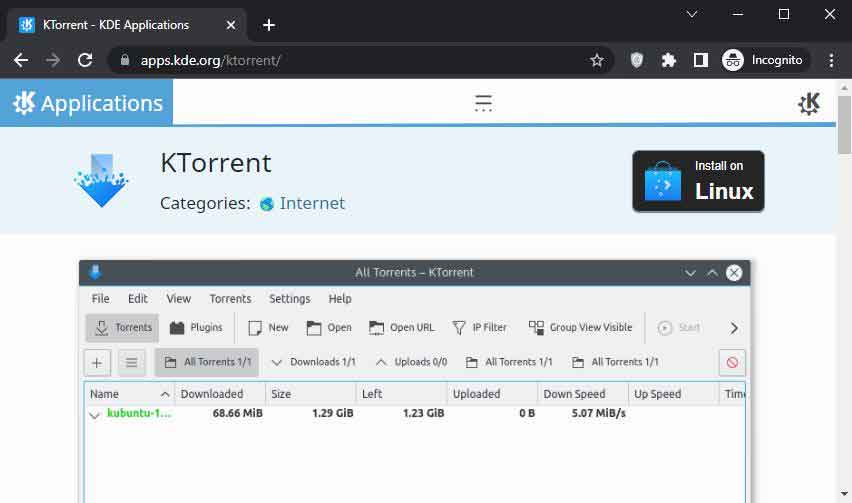Sort by the Uploaded column header

tap(492, 394)
